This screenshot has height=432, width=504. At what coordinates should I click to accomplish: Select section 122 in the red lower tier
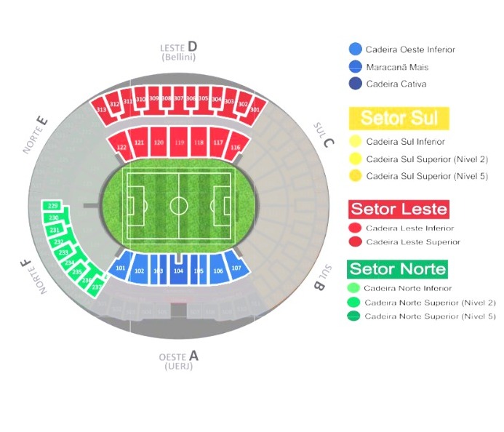(121, 148)
